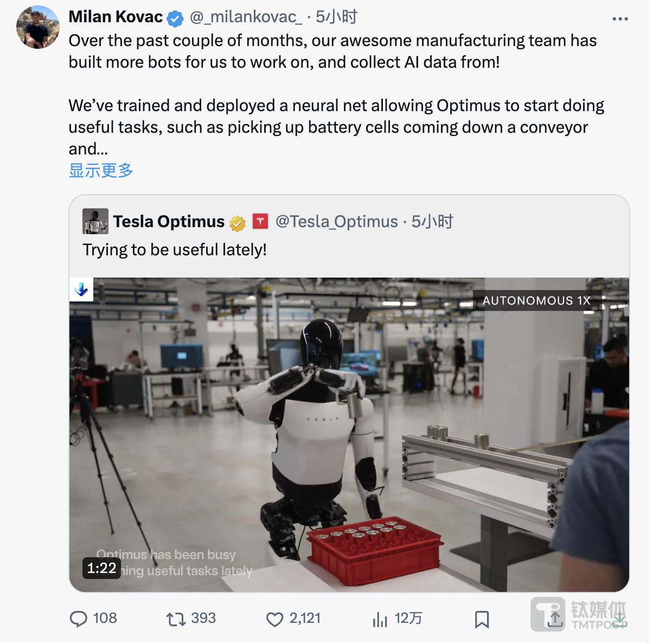Click the red Tesla affiliation badge
This screenshot has width=653, height=644.
point(260,221)
